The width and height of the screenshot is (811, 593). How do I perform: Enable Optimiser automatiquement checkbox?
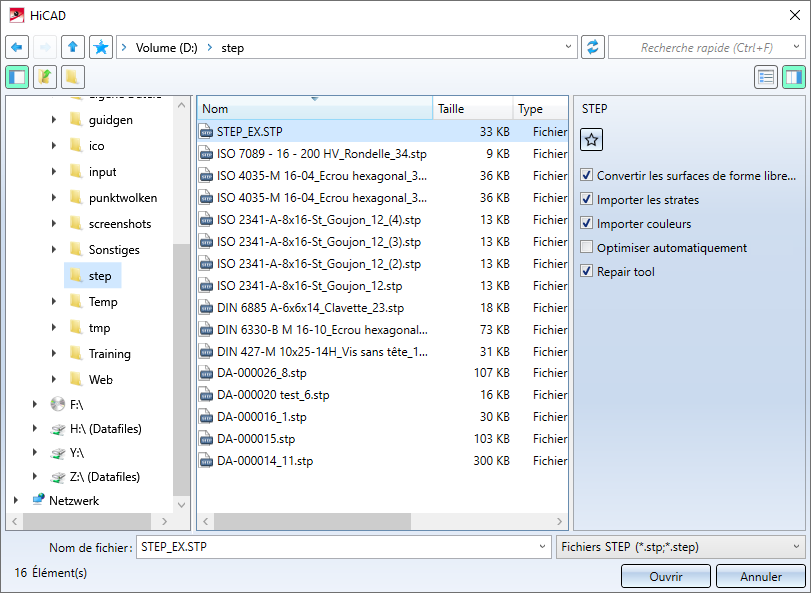click(x=586, y=247)
